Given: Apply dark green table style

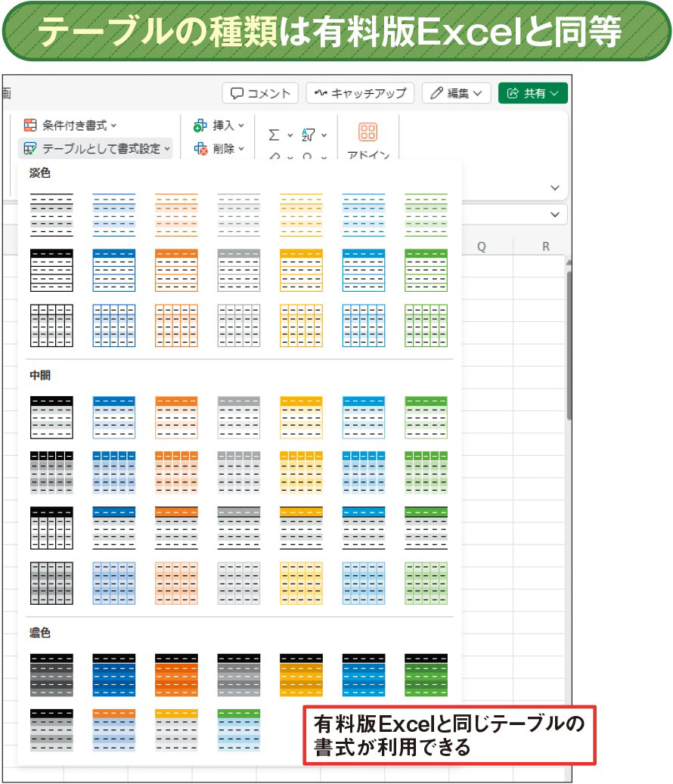Looking at the screenshot, I should pyautogui.click(x=426, y=675).
